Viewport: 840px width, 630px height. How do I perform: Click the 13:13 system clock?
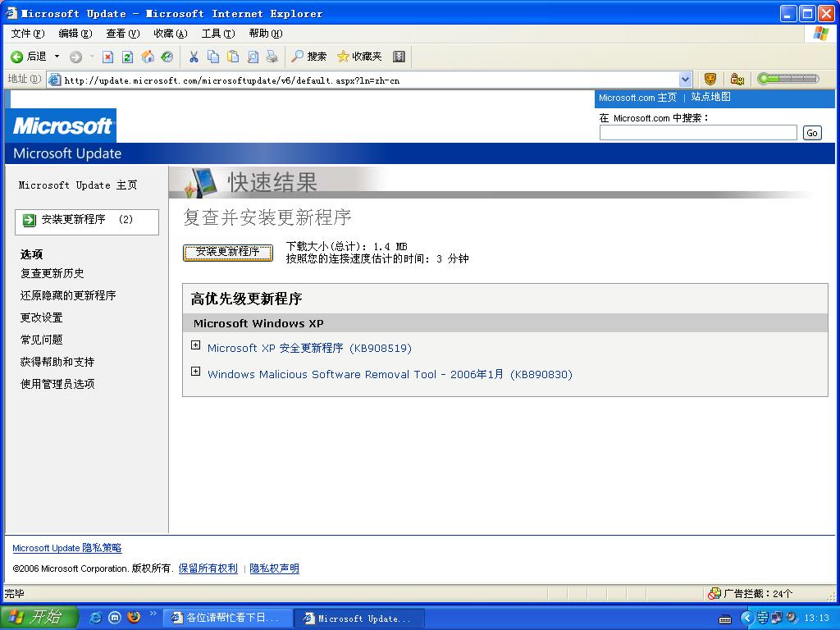tap(816, 619)
